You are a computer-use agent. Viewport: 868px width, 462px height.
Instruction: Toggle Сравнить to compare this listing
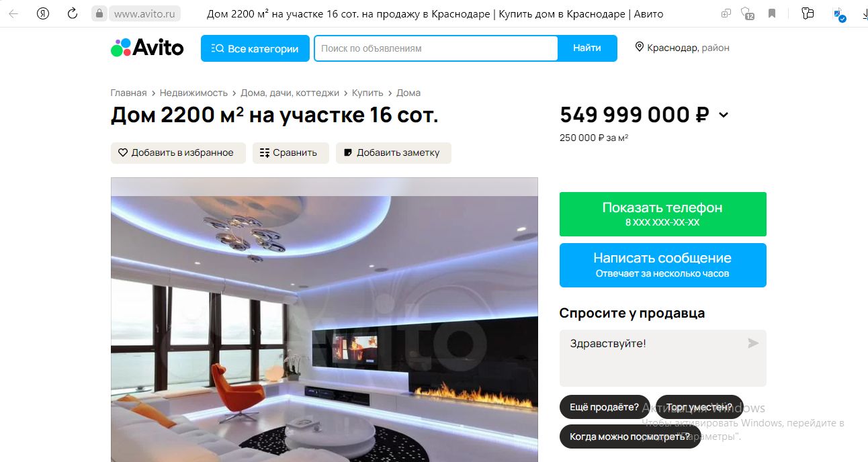point(290,152)
